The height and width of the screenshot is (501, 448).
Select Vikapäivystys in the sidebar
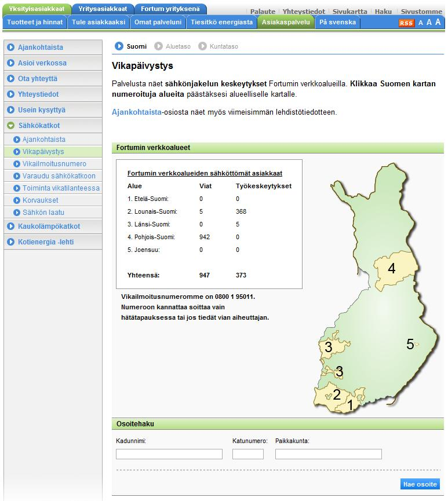point(43,152)
